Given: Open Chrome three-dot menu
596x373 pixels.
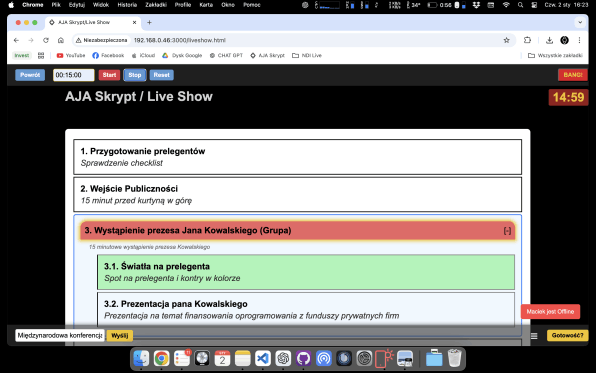Looking at the screenshot, I should [x=579, y=40].
